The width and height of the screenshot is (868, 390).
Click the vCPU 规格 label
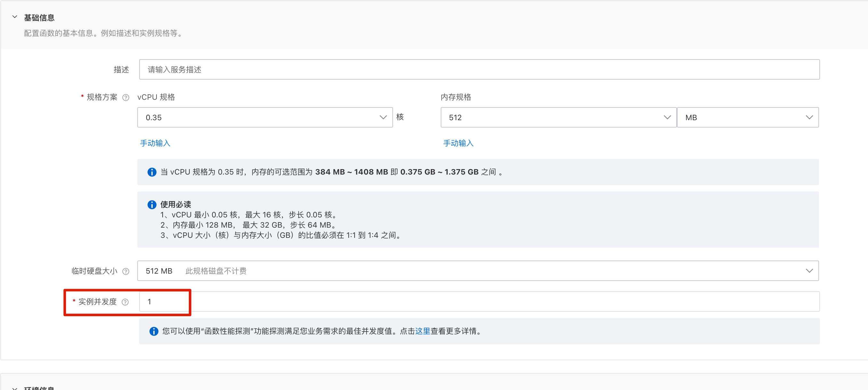(x=156, y=97)
